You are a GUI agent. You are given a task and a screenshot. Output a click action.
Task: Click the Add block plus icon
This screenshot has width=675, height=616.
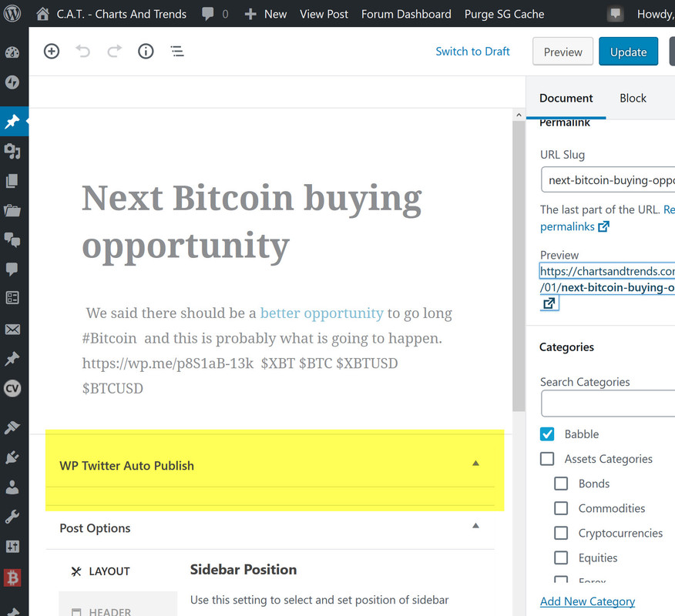tap(52, 51)
